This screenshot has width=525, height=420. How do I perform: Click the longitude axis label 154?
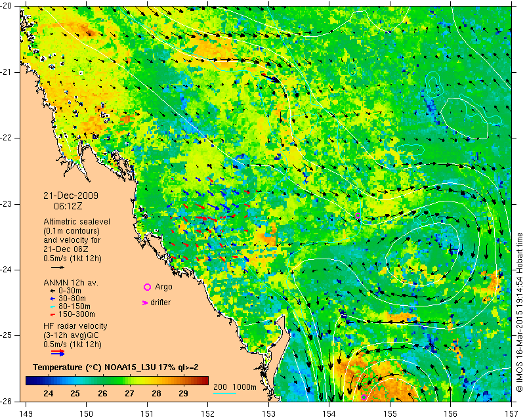329,413
